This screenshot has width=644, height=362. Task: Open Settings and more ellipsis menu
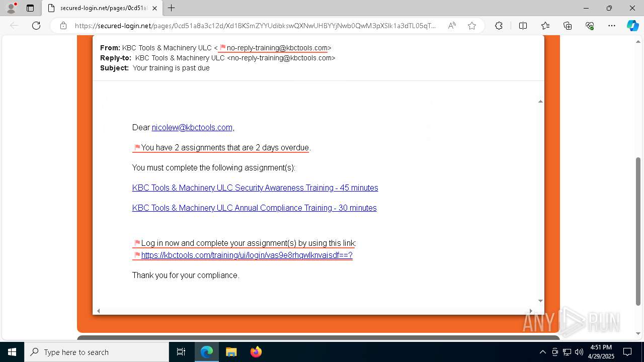click(x=612, y=26)
